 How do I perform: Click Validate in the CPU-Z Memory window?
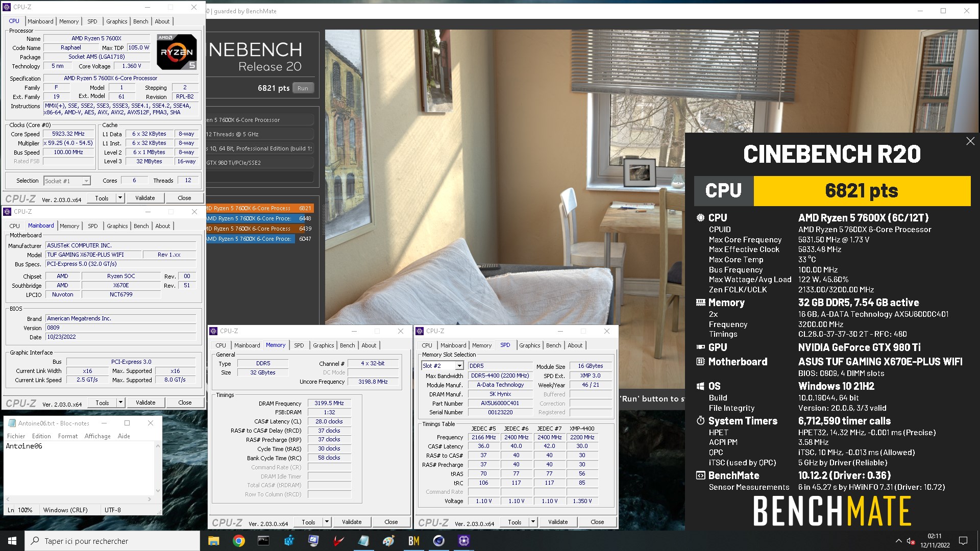pyautogui.click(x=352, y=522)
